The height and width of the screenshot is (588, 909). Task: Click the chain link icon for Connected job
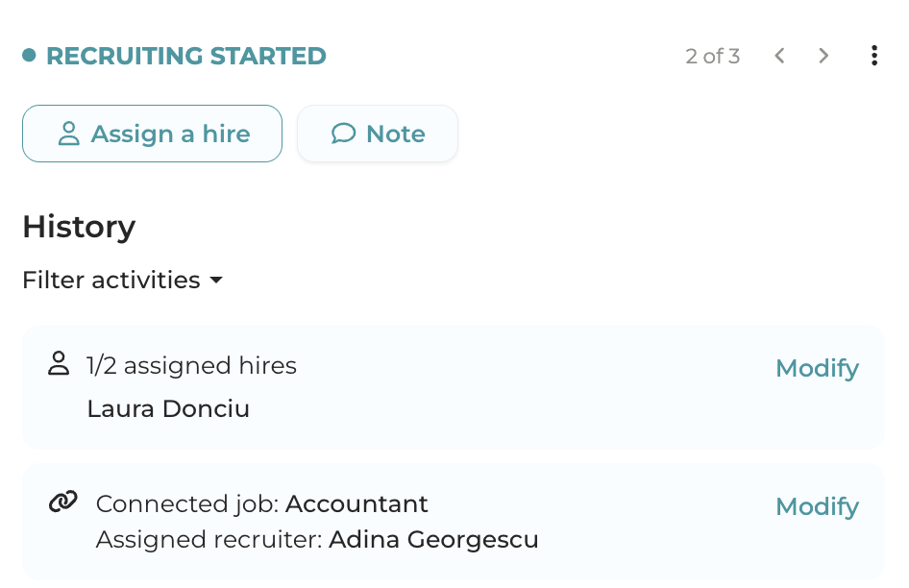click(x=63, y=502)
